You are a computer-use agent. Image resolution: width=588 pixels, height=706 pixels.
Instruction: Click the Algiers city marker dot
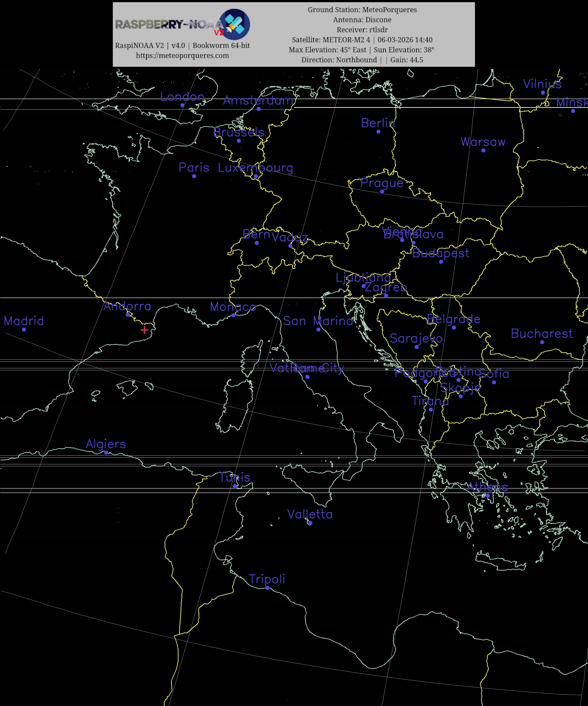(x=106, y=452)
